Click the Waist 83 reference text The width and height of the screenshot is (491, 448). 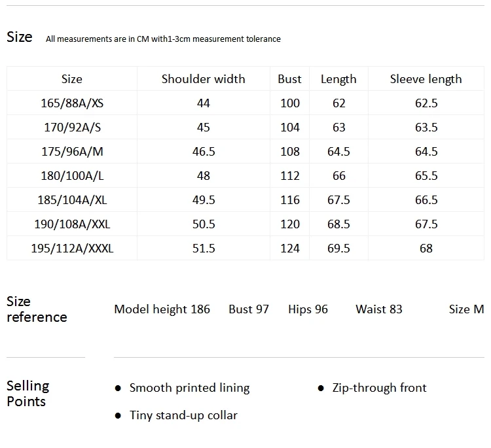coord(379,309)
